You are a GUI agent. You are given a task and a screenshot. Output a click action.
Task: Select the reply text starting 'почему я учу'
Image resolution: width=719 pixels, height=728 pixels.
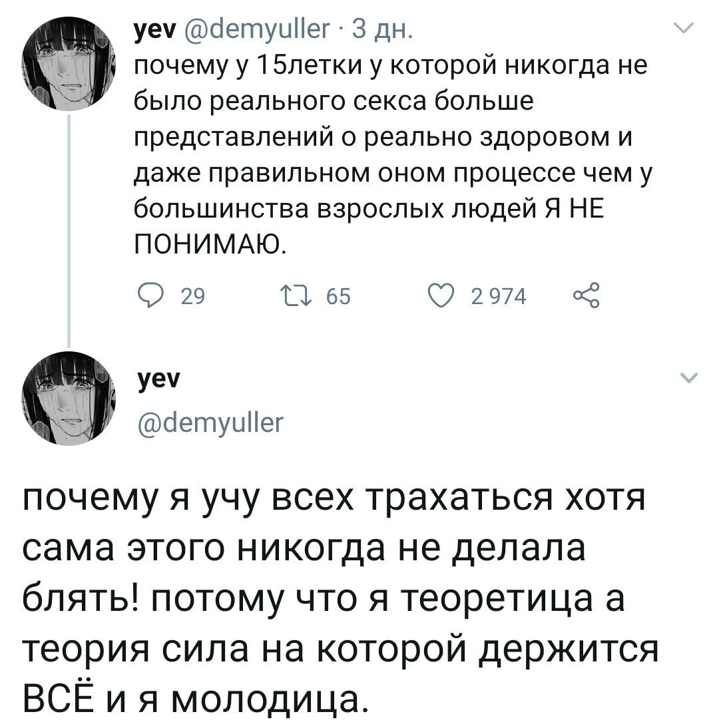[x=333, y=599]
